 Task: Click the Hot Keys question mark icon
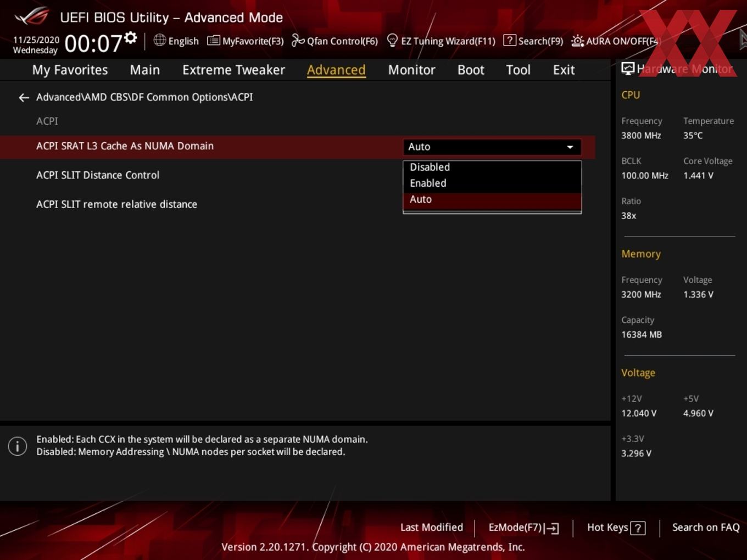coord(638,528)
